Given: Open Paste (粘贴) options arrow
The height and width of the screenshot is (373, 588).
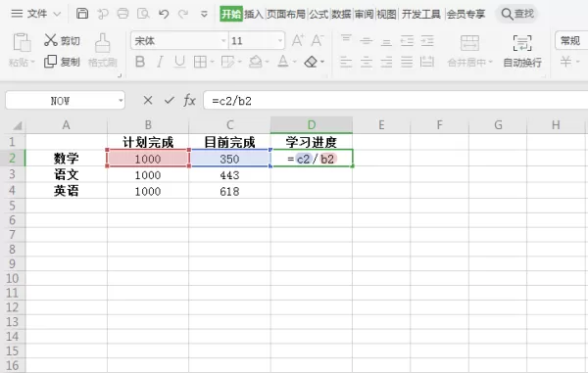Looking at the screenshot, I should (x=33, y=62).
